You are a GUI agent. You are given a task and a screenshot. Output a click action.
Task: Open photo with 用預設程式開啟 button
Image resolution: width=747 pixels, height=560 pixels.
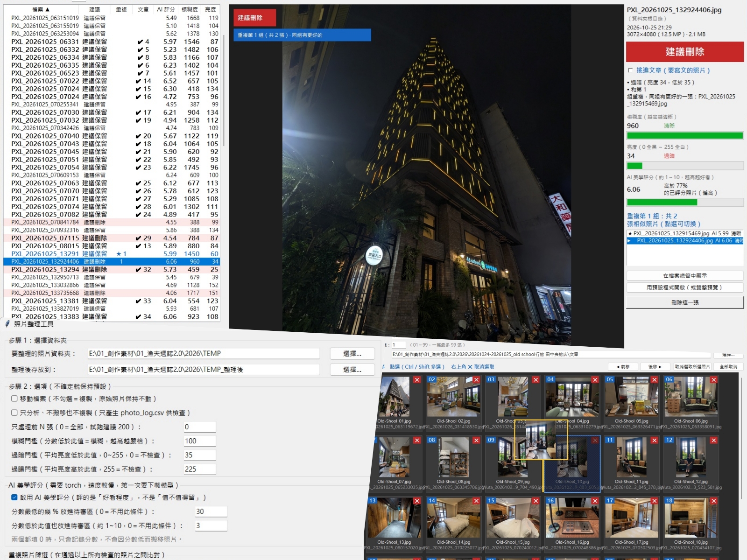pyautogui.click(x=685, y=287)
